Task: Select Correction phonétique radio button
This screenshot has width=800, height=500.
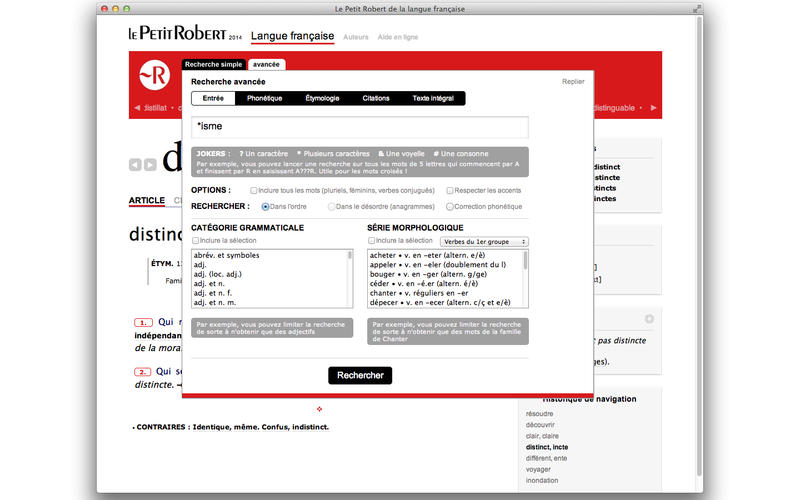Action: coord(449,207)
